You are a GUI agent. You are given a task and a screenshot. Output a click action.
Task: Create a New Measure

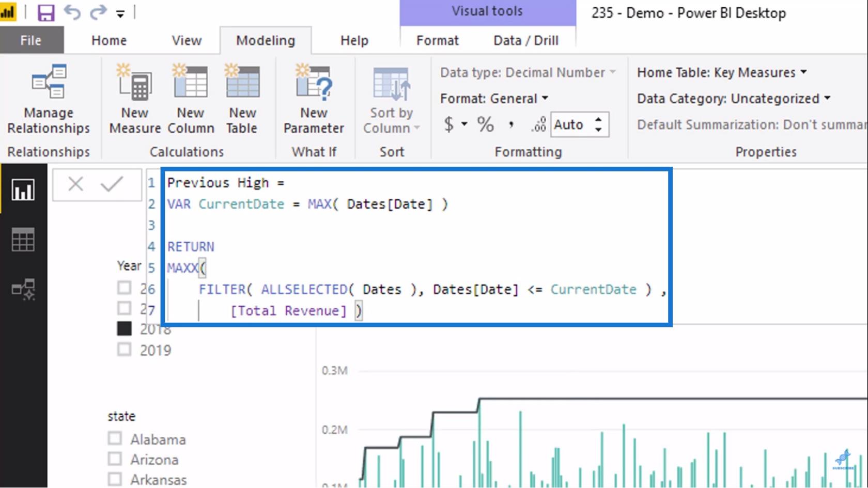(135, 100)
